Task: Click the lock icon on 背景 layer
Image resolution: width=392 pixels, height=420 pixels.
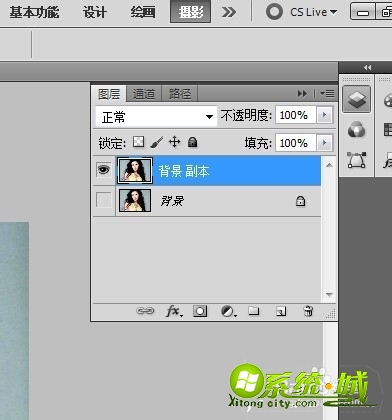Action: coord(300,201)
